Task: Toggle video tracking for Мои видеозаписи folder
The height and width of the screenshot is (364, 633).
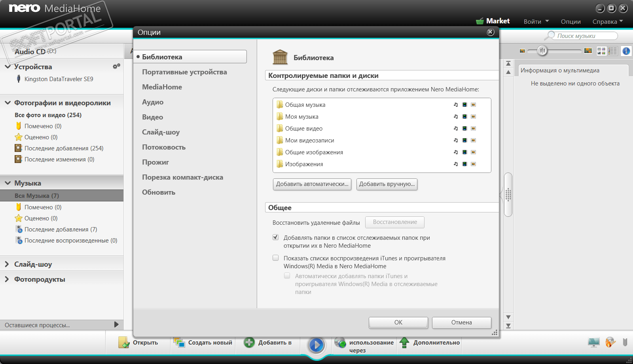Action: click(x=464, y=140)
